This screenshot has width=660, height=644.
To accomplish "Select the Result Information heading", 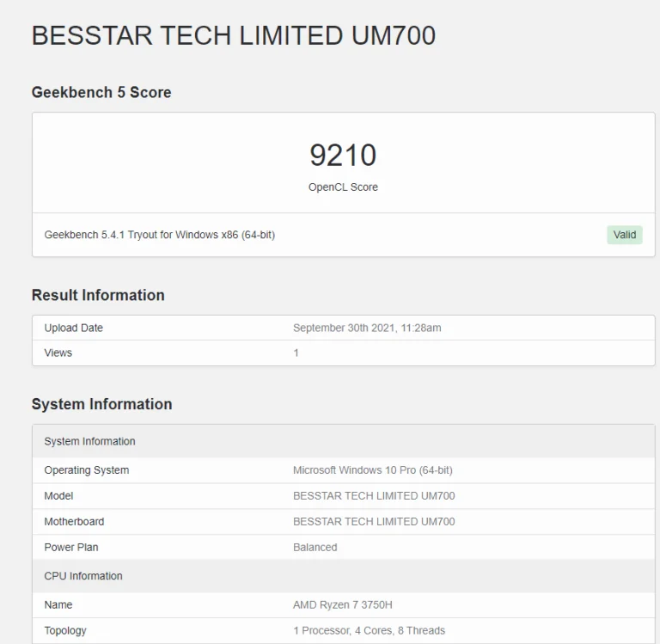I will pos(98,295).
